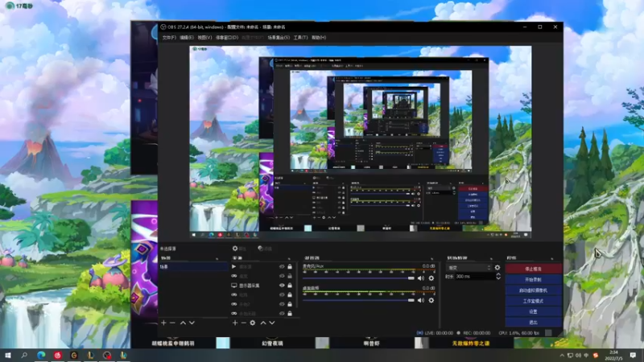Open the 桌面音频 audio settings gear
This screenshot has height=362, width=644.
tap(431, 300)
